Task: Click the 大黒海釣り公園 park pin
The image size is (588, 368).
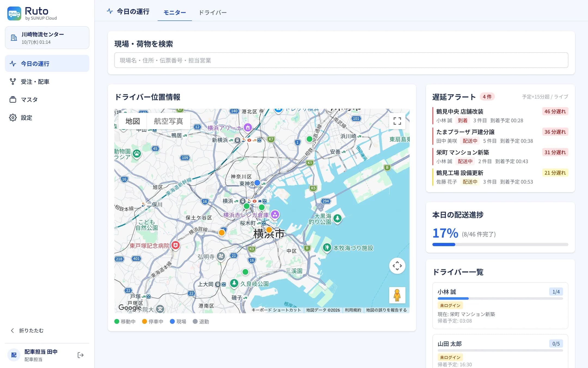Action: [x=338, y=218]
